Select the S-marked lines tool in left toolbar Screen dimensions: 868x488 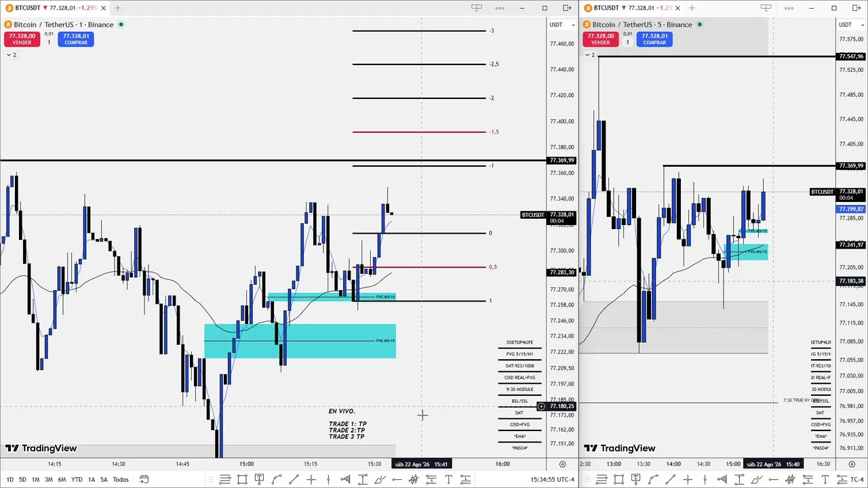(431, 480)
